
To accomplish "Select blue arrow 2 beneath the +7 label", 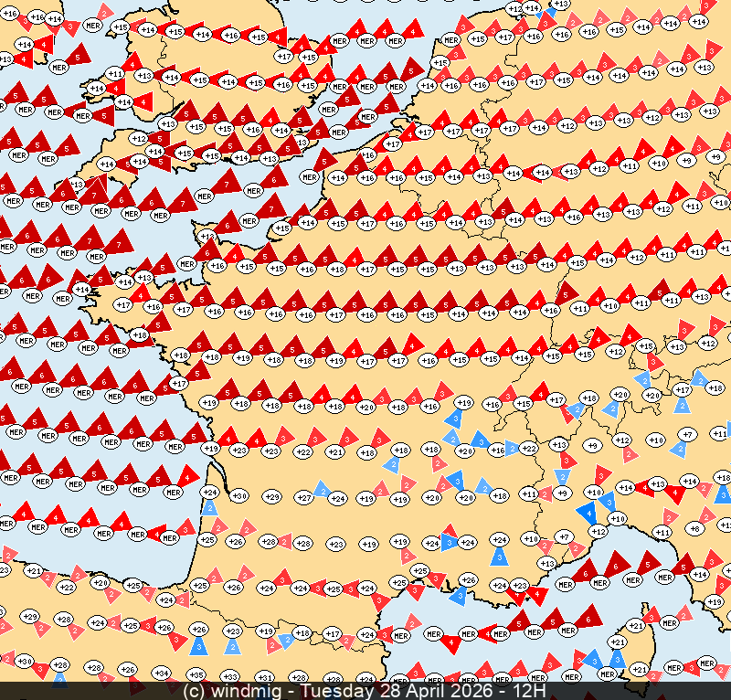I will point(678,449).
